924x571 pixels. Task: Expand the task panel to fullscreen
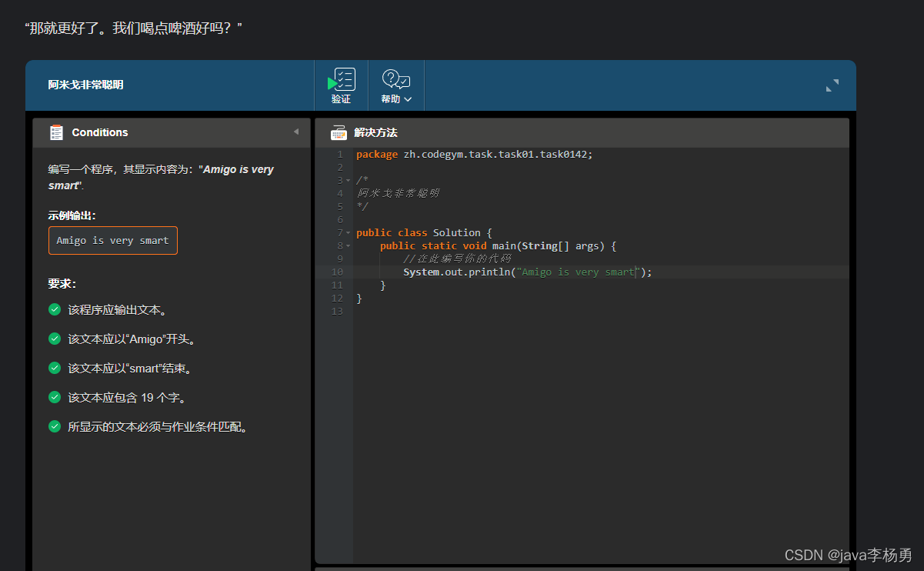832,85
